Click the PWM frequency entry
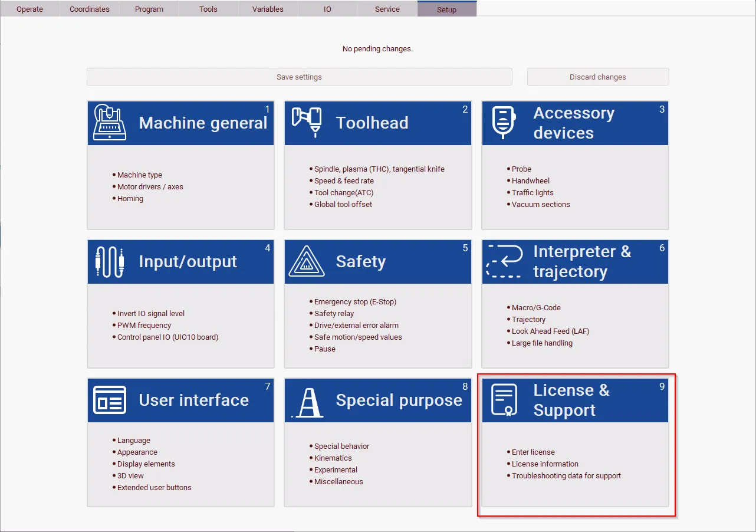 (144, 325)
